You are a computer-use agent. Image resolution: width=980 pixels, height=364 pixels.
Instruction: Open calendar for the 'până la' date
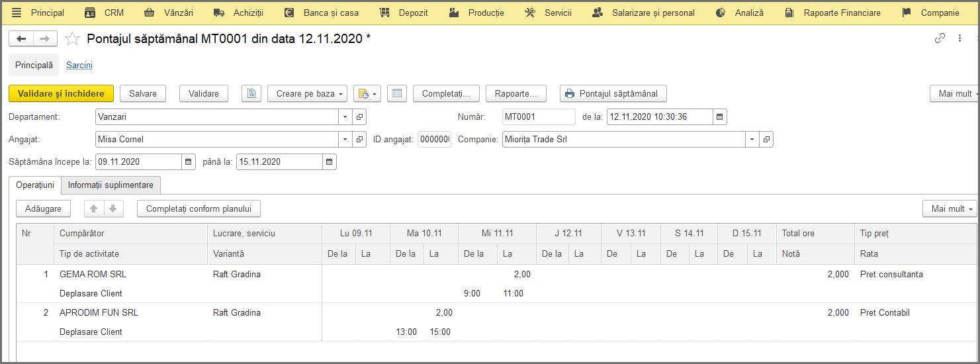coord(330,161)
